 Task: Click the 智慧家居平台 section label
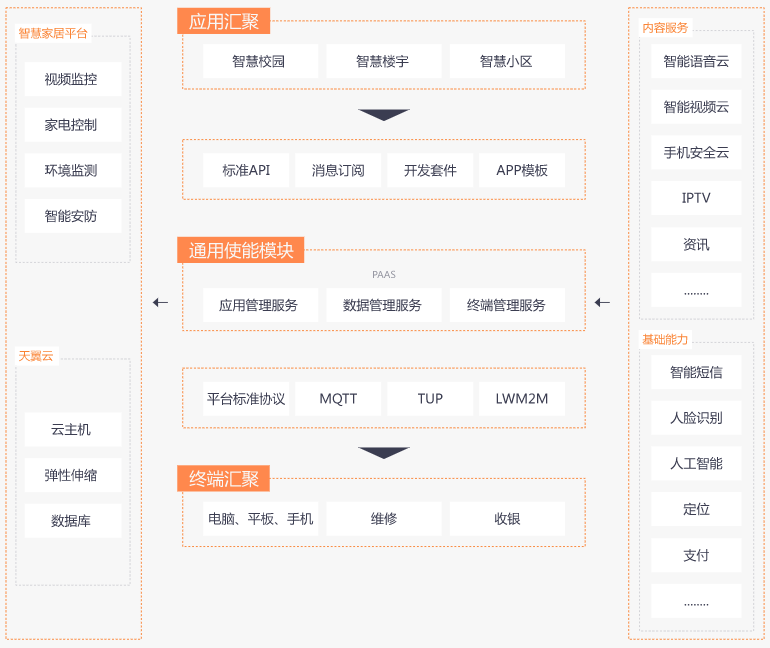[x=53, y=33]
